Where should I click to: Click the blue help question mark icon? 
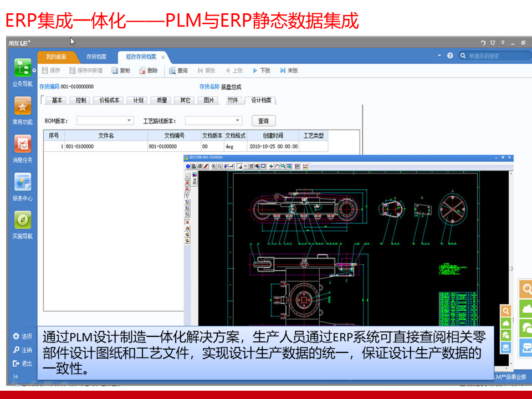(x=450, y=55)
